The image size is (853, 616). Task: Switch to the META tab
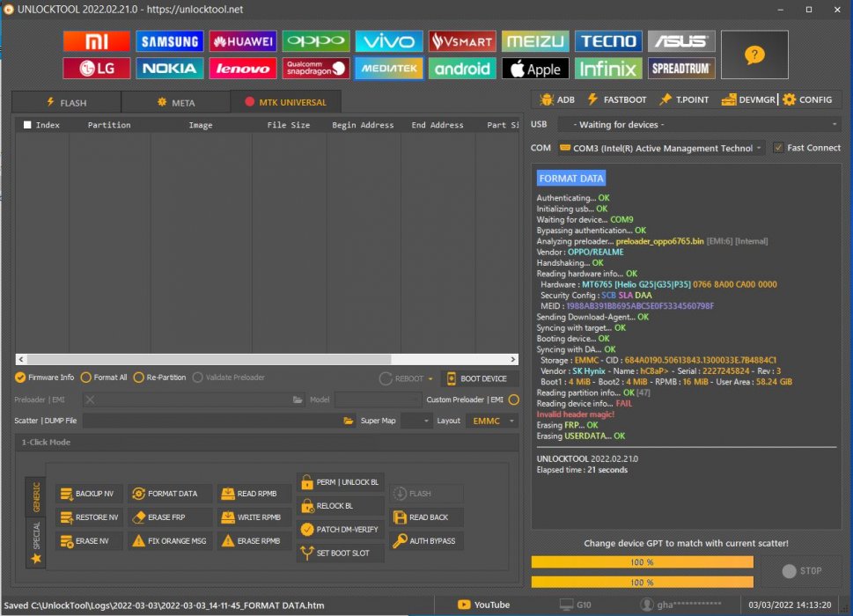coord(176,102)
